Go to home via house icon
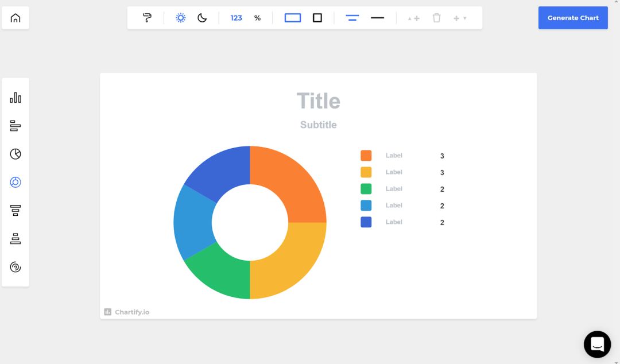The height and width of the screenshot is (364, 620). [x=15, y=18]
